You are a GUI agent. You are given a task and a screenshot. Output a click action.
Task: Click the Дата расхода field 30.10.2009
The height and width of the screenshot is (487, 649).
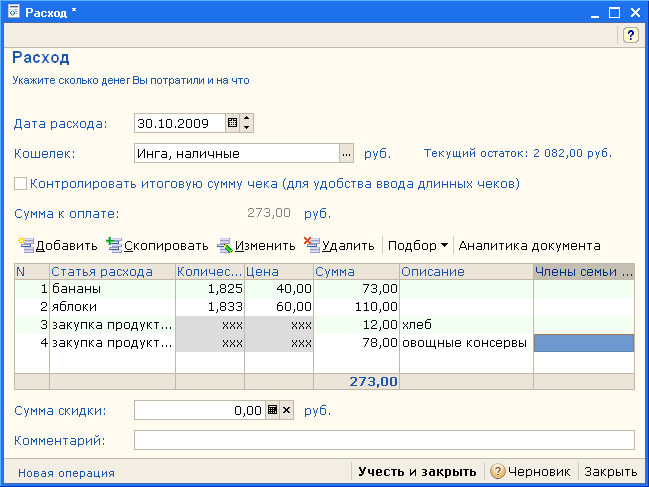[180, 123]
